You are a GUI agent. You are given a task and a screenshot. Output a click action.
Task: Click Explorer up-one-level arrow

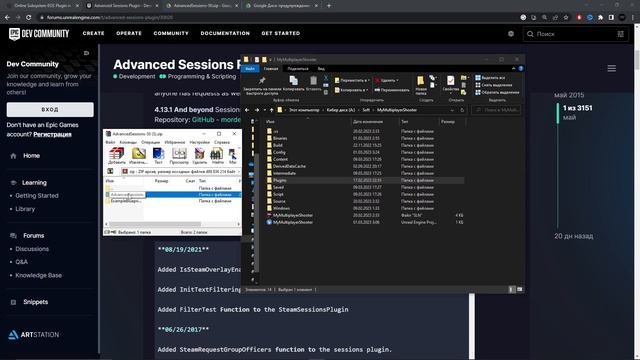[x=271, y=110]
